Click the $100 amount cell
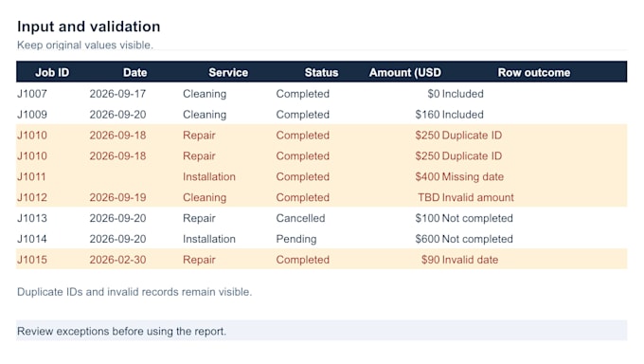The image size is (644, 364). (427, 218)
